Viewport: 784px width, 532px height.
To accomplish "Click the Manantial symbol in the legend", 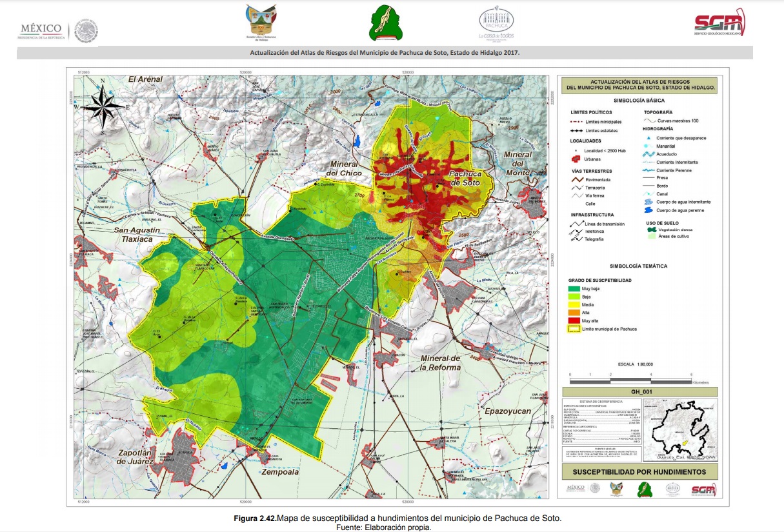I will [649, 146].
